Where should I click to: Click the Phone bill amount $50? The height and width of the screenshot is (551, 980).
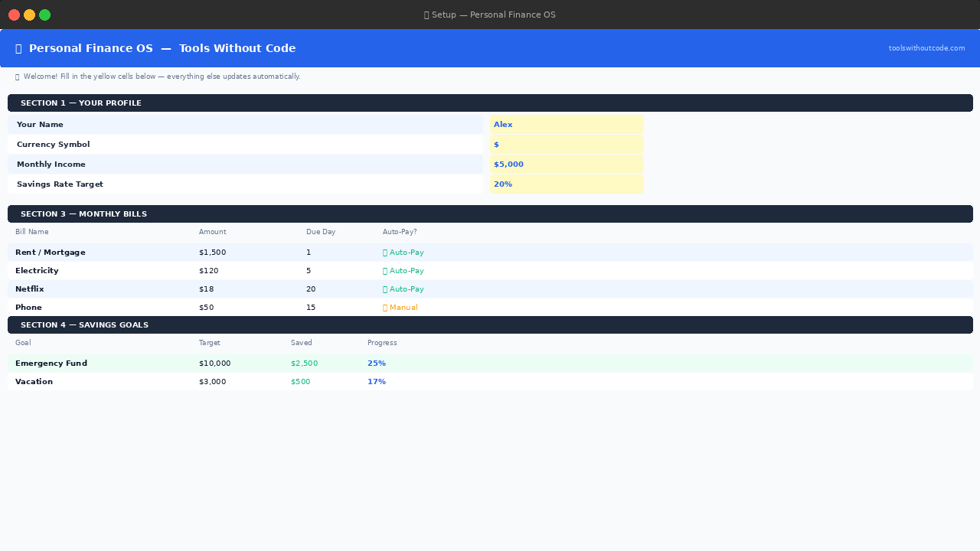[206, 308]
